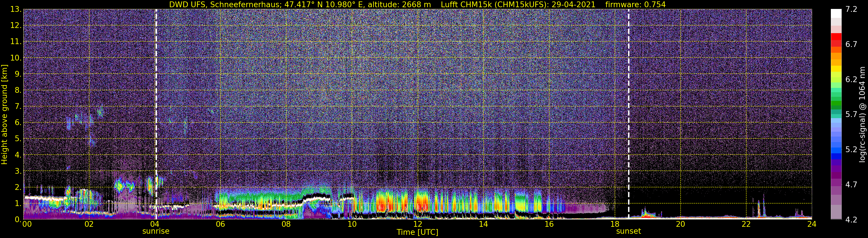Click the height axis tick label '1.'
The image size is (868, 238).
click(x=18, y=204)
